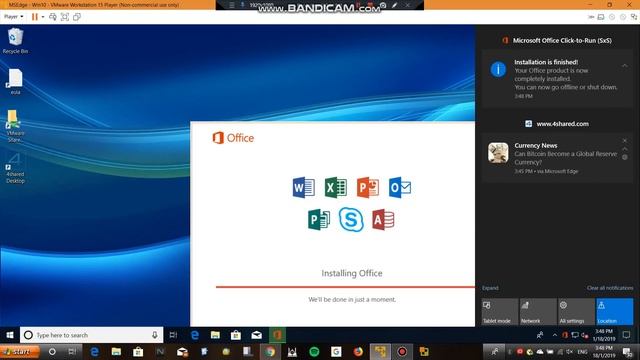Open Task View in guest taskbar
This screenshot has height=360, width=640.
[173, 335]
